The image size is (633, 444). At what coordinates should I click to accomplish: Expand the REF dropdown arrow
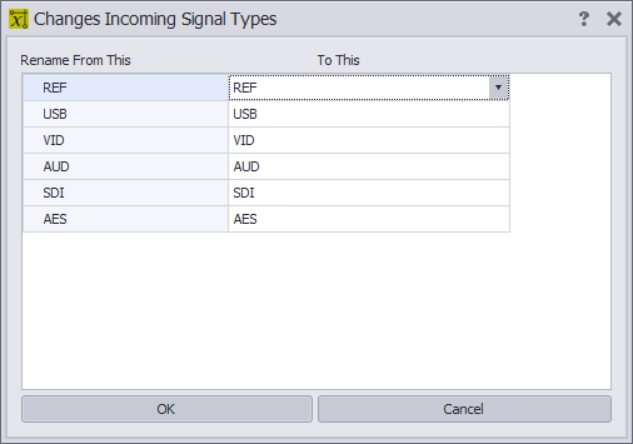pyautogui.click(x=499, y=87)
